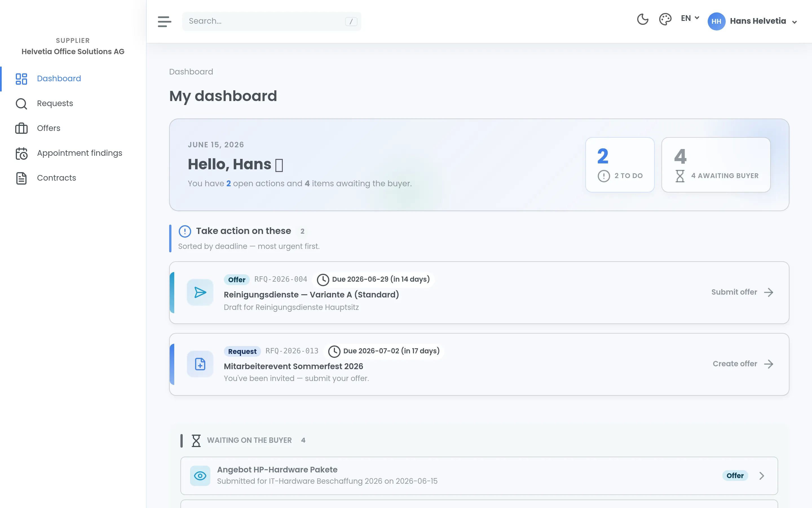Click the HH avatar circle
This screenshot has height=508, width=812.
tap(716, 21)
